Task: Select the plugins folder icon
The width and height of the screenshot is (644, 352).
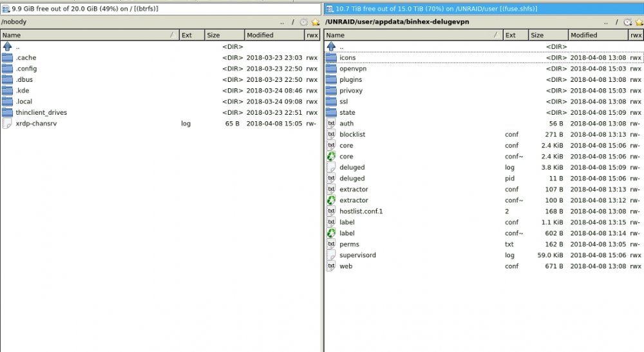Action: [332, 79]
